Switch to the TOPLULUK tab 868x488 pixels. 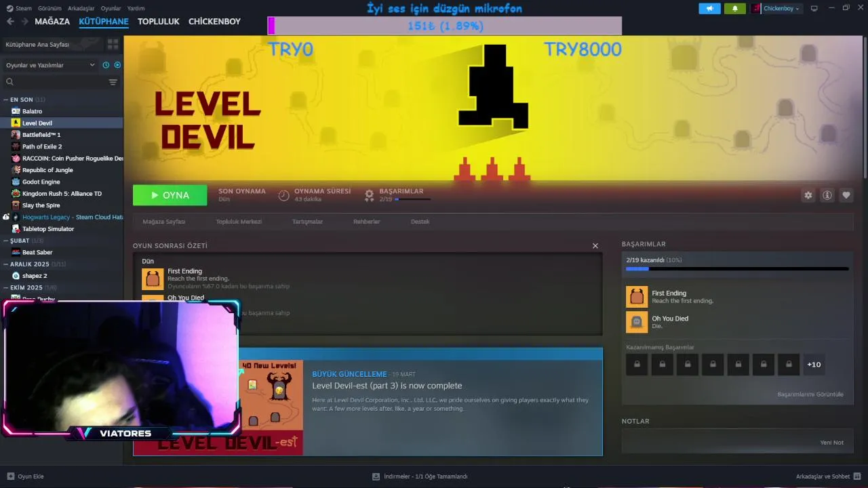pos(158,22)
